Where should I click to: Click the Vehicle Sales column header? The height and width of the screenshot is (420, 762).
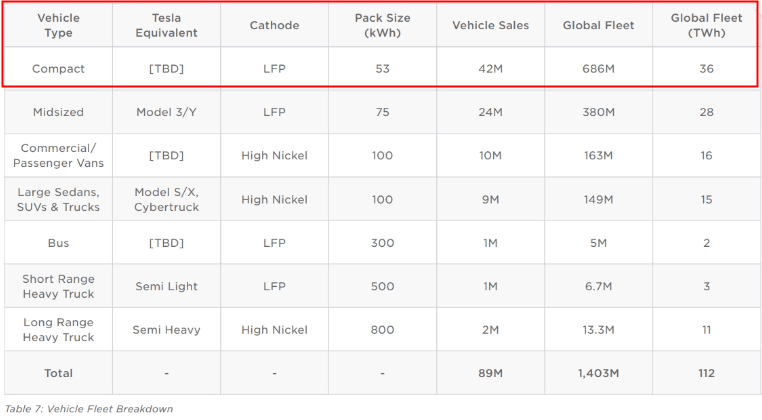coord(490,25)
